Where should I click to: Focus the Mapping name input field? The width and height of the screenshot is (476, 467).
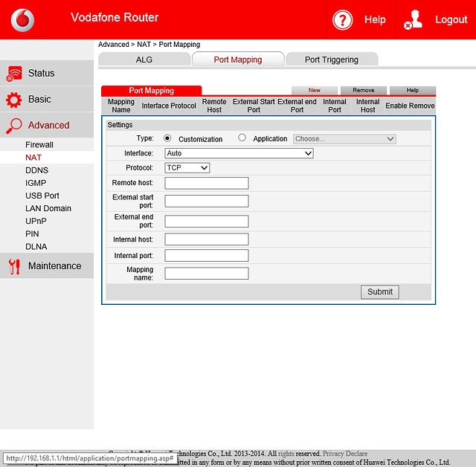207,274
